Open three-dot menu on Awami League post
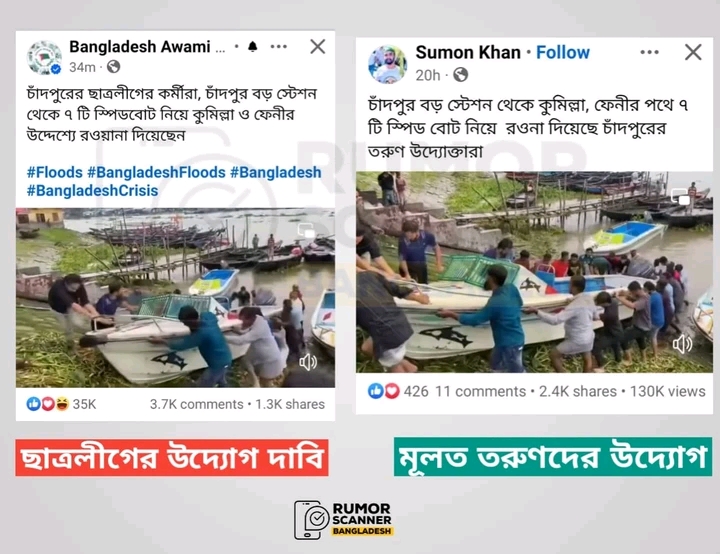Viewport: 720px width, 554px height. tap(279, 46)
